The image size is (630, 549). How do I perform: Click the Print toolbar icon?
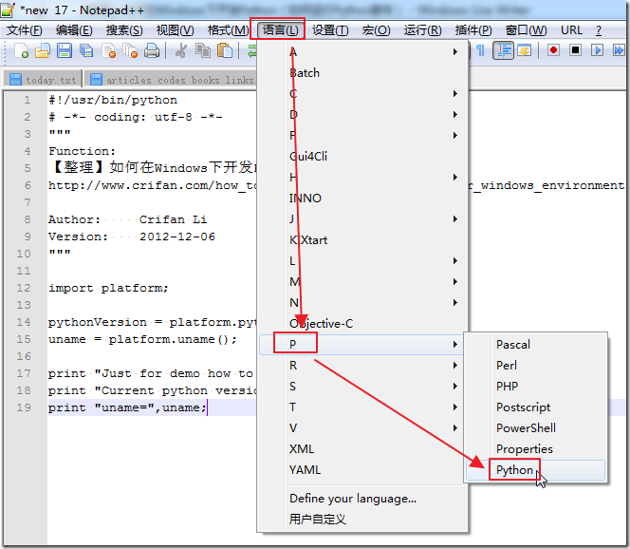(152, 51)
